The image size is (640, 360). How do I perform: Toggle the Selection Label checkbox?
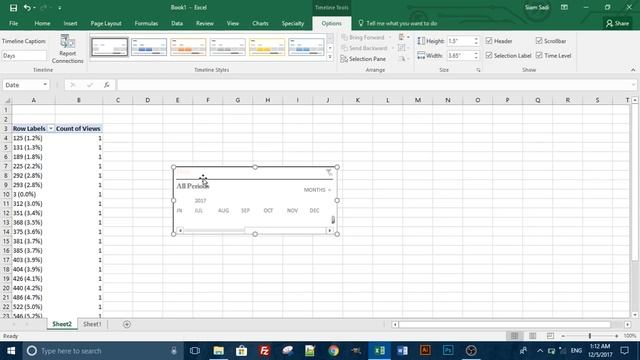[x=489, y=55]
